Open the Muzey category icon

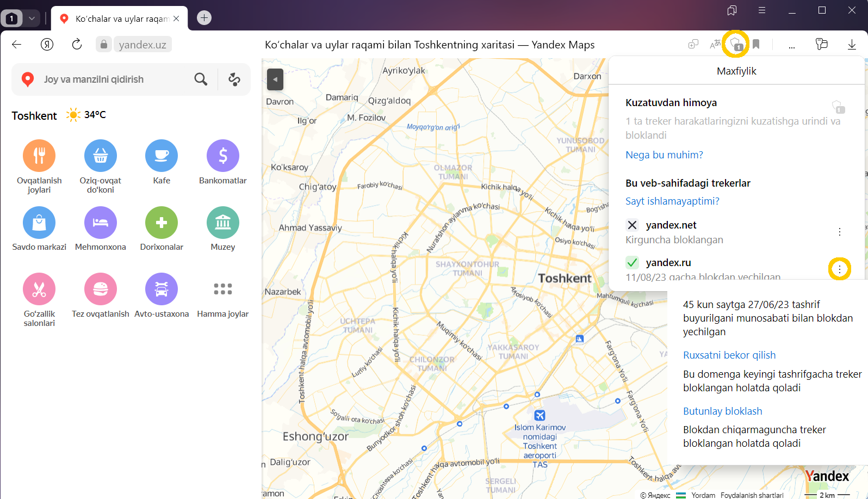coord(222,223)
